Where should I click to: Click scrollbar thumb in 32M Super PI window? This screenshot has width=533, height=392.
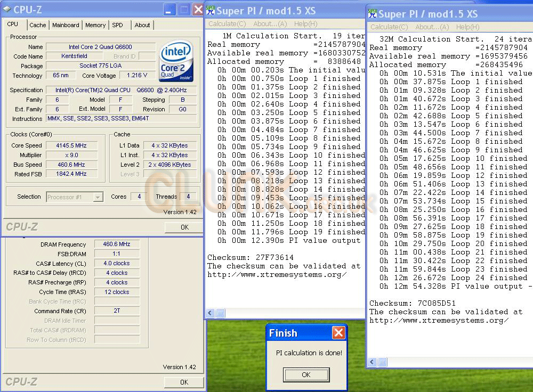click(382, 362)
